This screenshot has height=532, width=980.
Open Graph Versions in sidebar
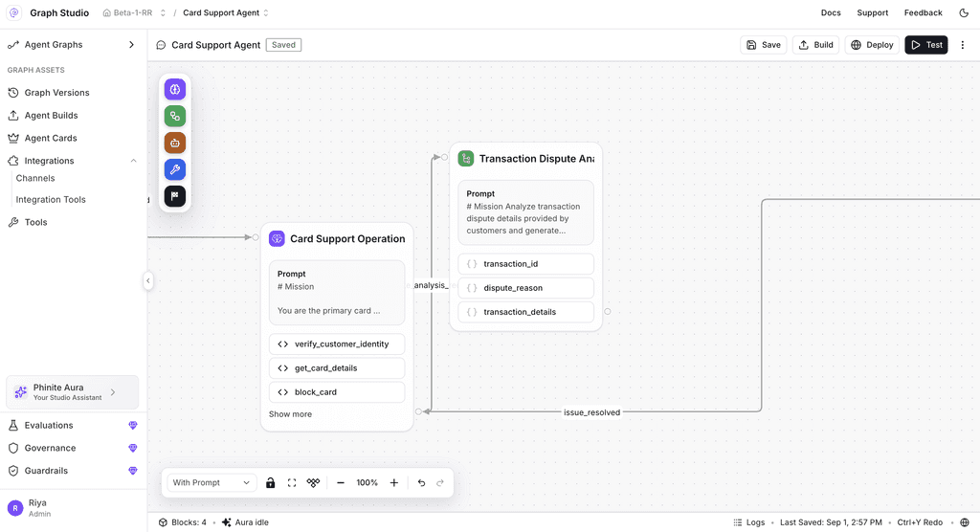(56, 93)
